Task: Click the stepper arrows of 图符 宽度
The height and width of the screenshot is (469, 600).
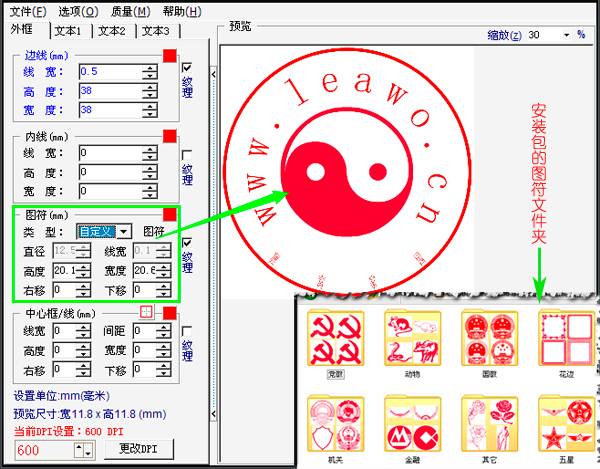Action: pos(163,271)
